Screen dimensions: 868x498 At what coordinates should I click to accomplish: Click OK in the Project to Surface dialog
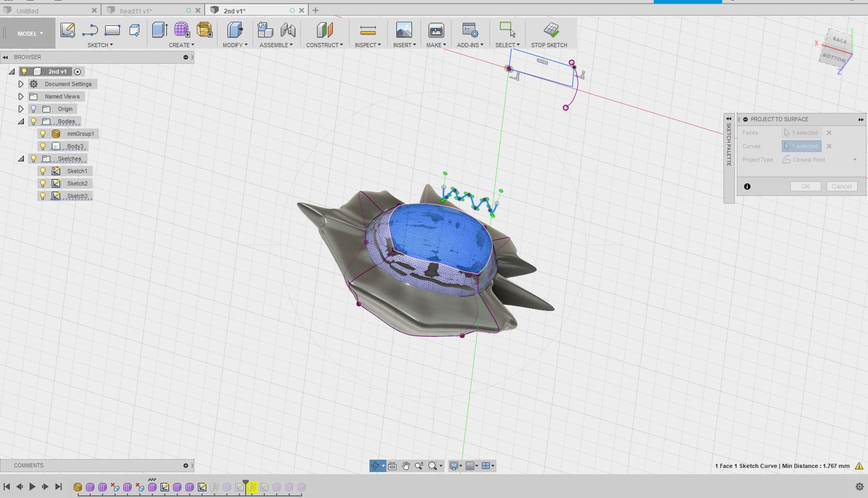click(x=805, y=186)
